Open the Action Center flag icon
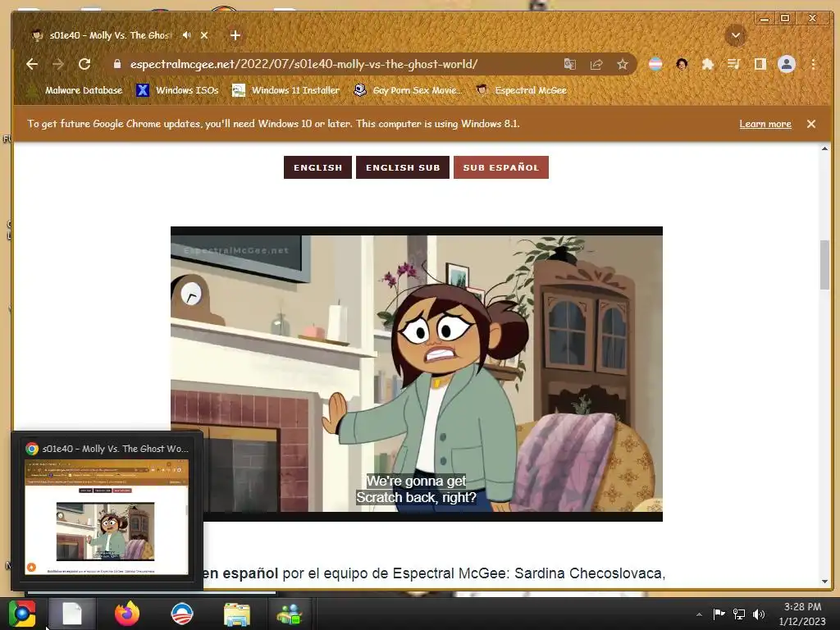The image size is (840, 630). click(719, 614)
